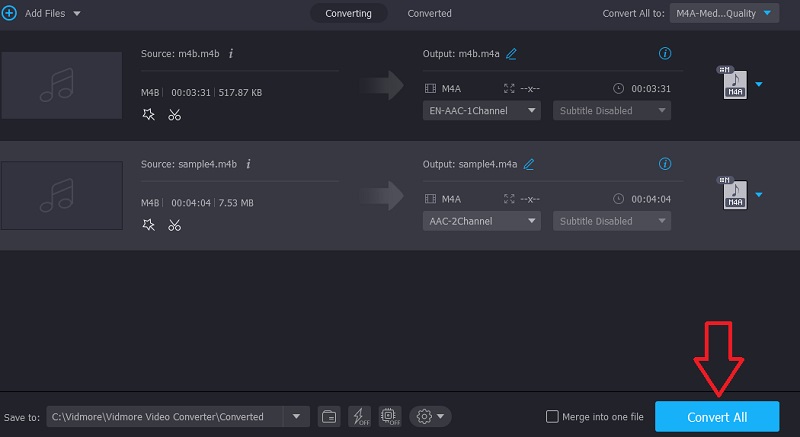This screenshot has height=437, width=800.
Task: Click the Save to path field
Action: [x=165, y=416]
